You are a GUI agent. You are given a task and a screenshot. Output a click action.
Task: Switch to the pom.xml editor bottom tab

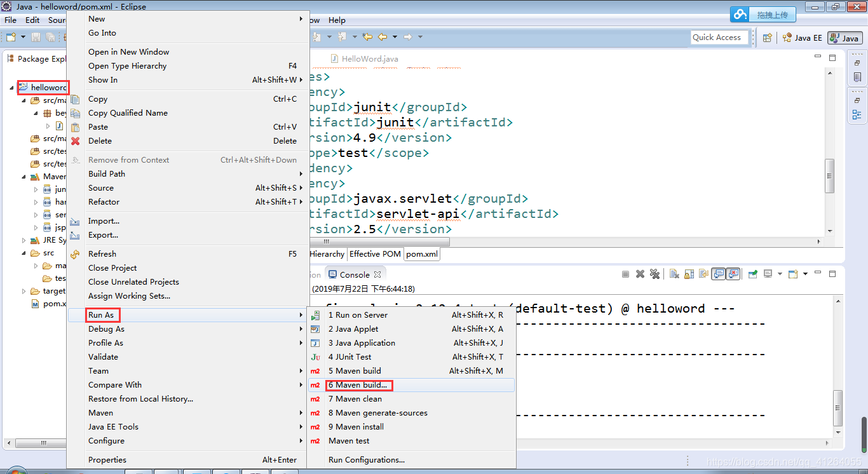[422, 254]
